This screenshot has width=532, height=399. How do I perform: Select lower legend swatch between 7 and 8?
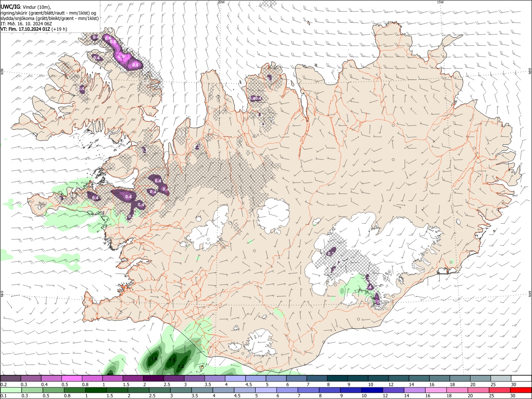click(308, 390)
